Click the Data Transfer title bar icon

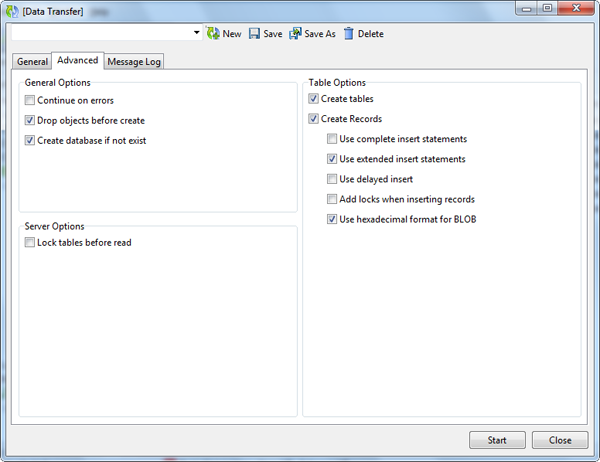pos(12,11)
